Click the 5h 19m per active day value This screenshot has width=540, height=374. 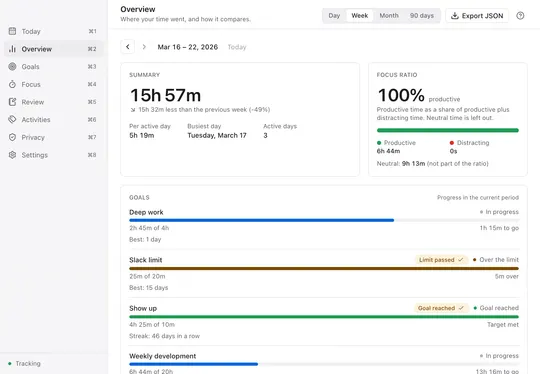[142, 135]
